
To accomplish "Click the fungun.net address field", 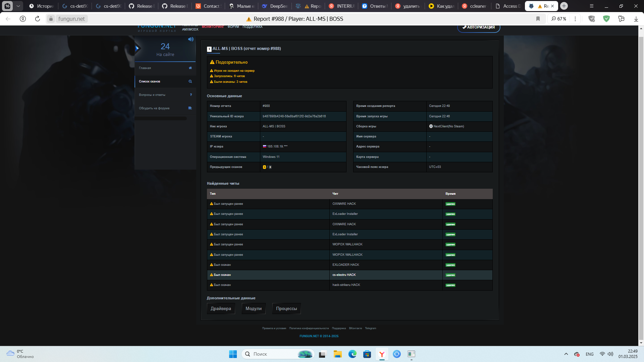I will [x=71, y=19].
